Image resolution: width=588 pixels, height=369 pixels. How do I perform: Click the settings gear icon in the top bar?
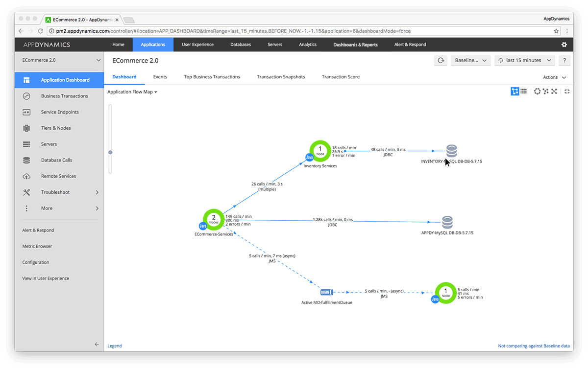coord(564,45)
